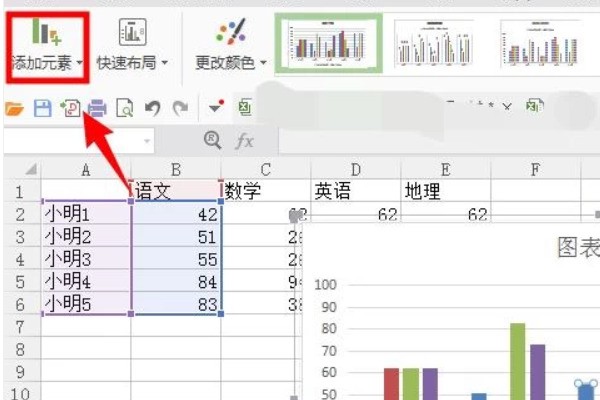Click cell B1 containing 语文
Image resolution: width=600 pixels, height=400 pixels.
click(176, 190)
